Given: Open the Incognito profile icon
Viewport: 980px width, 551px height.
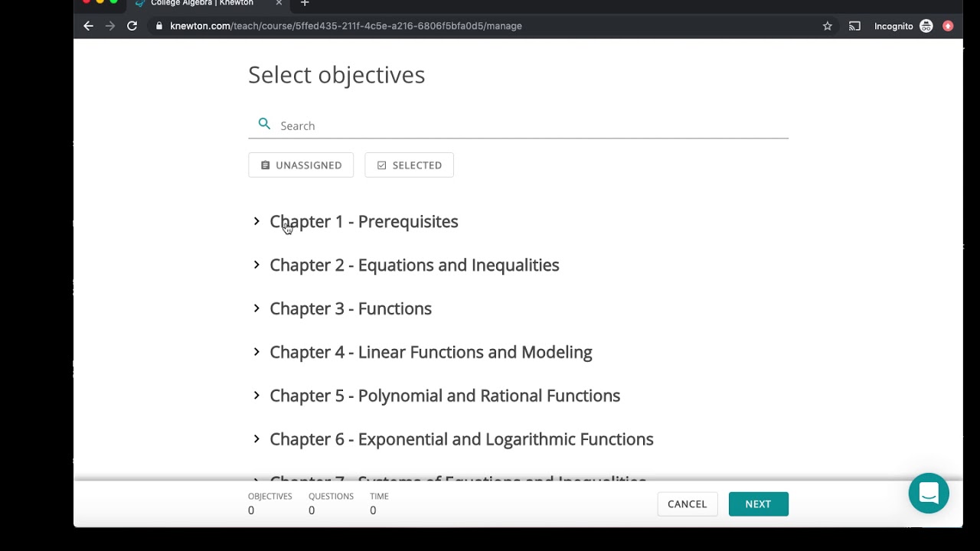Looking at the screenshot, I should pos(926,26).
